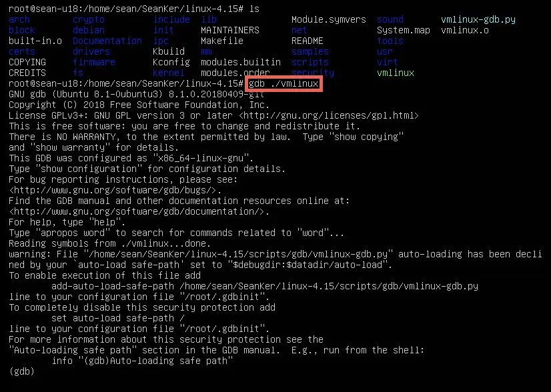Click the typed 'ls' command on the first prompt line
Image resolution: width=551 pixels, height=392 pixels.
tap(254, 9)
